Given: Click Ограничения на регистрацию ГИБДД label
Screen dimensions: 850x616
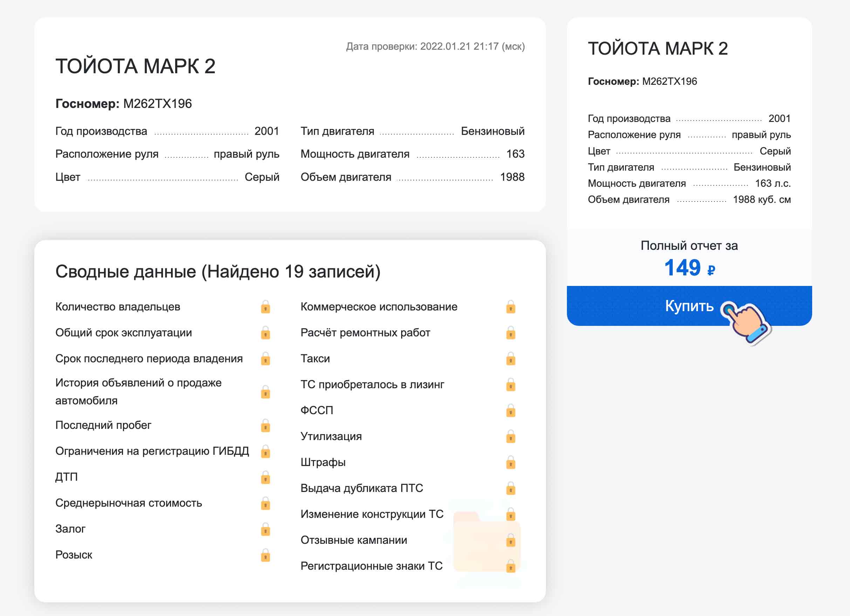Looking at the screenshot, I should tap(152, 451).
